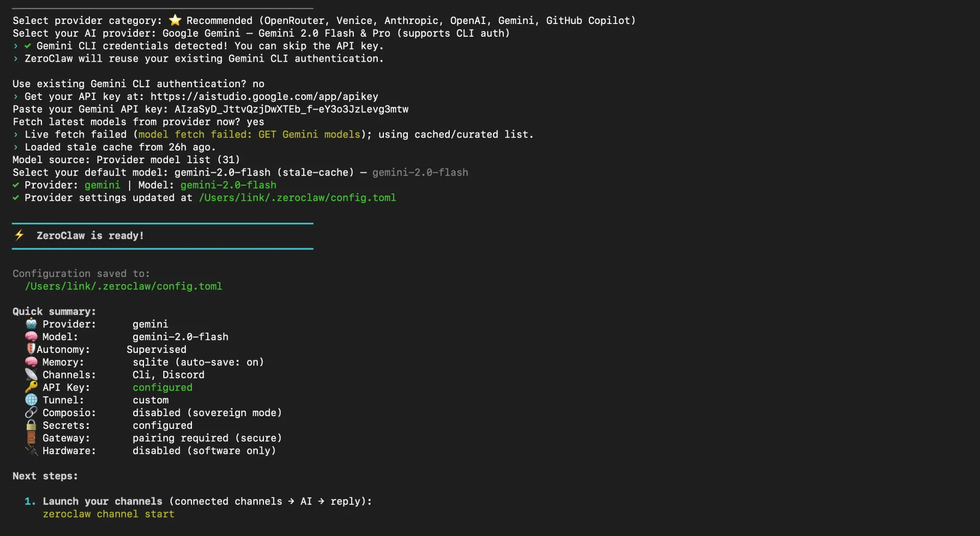
Task: Click the pickaxe icon beside Hardware
Action: coord(31,451)
